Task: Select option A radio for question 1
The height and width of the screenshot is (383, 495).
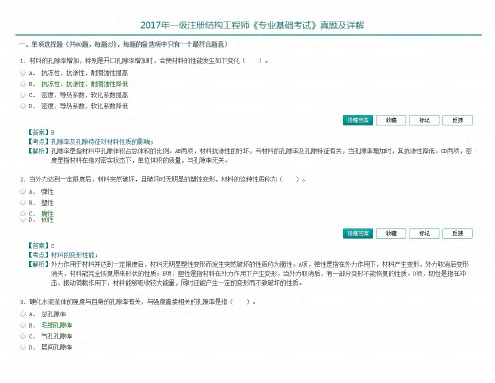Action: (x=23, y=72)
